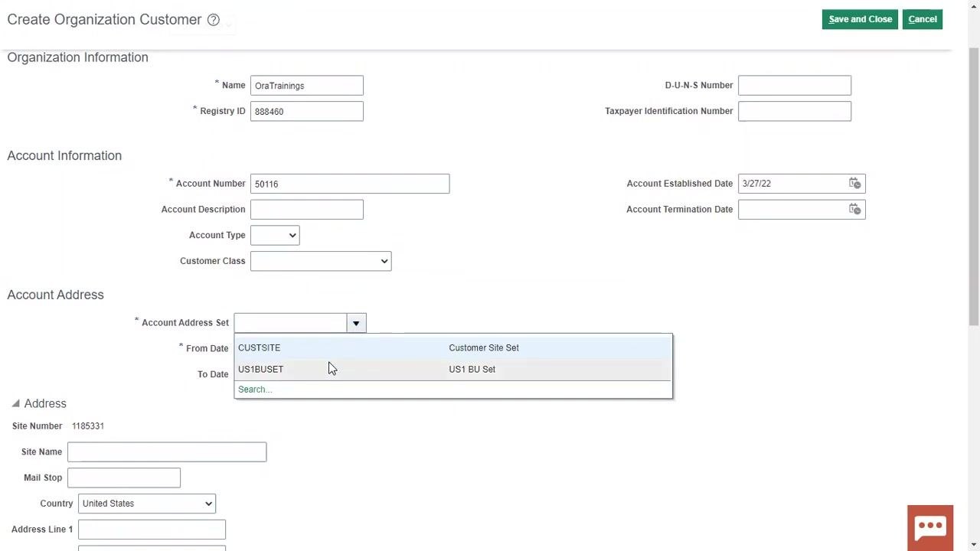Click the page vertical scrollbar thumb
The image size is (980, 551).
tap(974, 187)
